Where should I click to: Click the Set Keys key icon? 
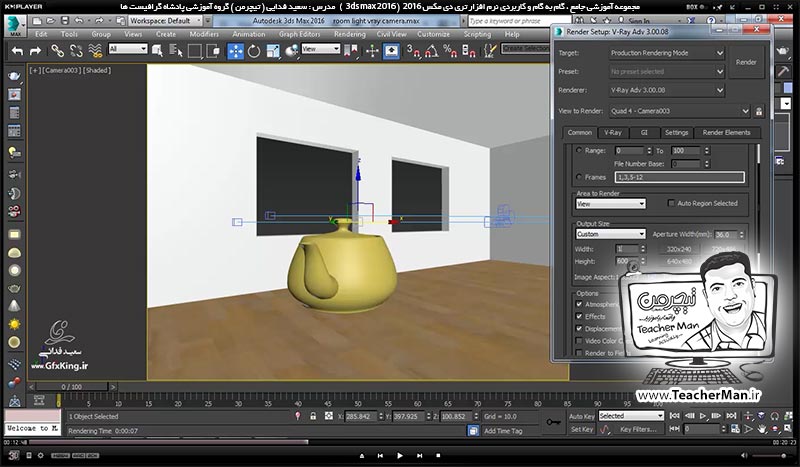553,422
